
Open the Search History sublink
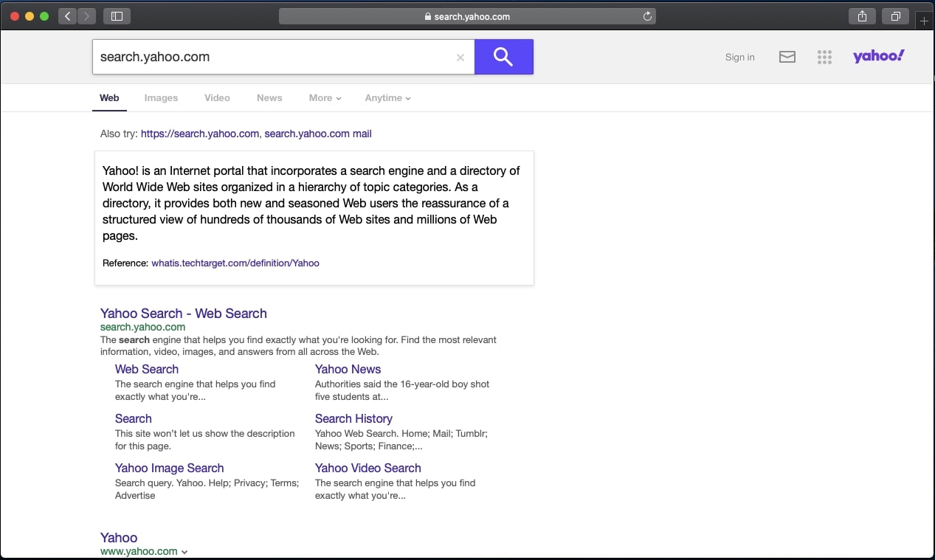click(353, 418)
